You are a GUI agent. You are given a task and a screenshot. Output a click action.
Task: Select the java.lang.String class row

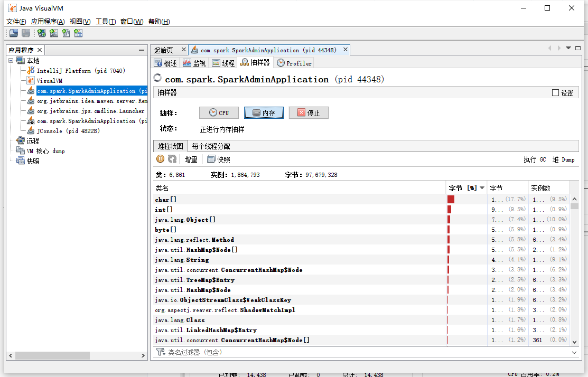[x=362, y=260]
